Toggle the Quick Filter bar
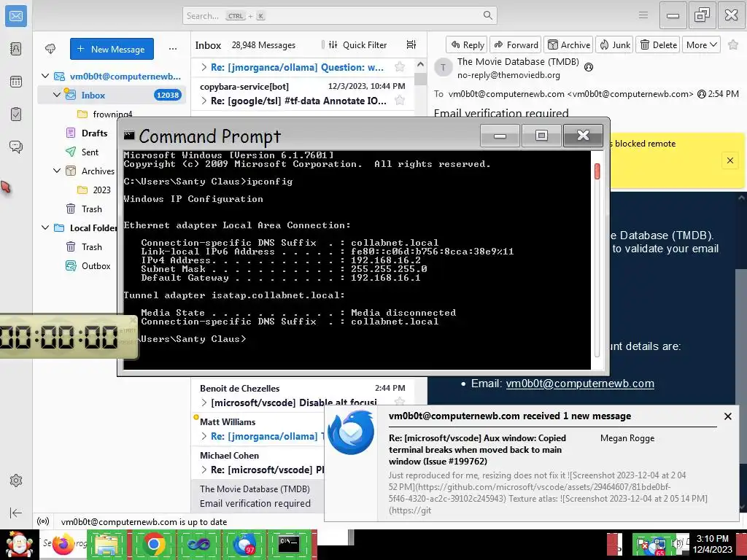This screenshot has width=747, height=560. tap(357, 44)
